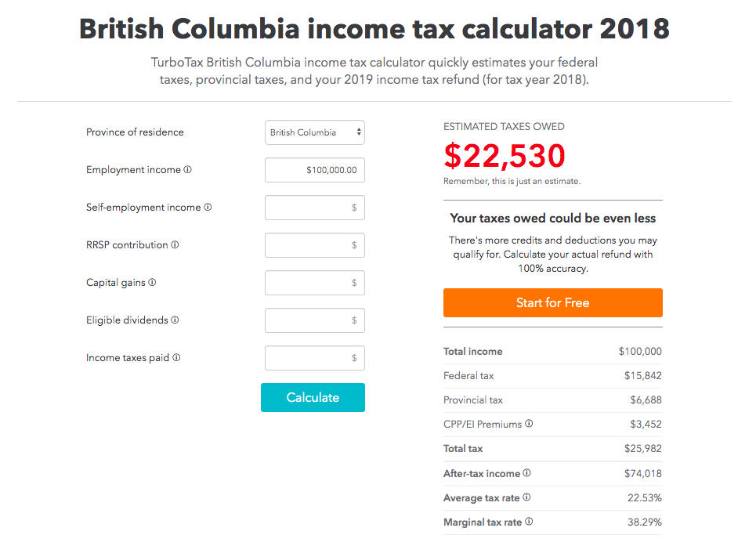Click the Capital gains input field
This screenshot has height=546, width=756.
tap(315, 283)
